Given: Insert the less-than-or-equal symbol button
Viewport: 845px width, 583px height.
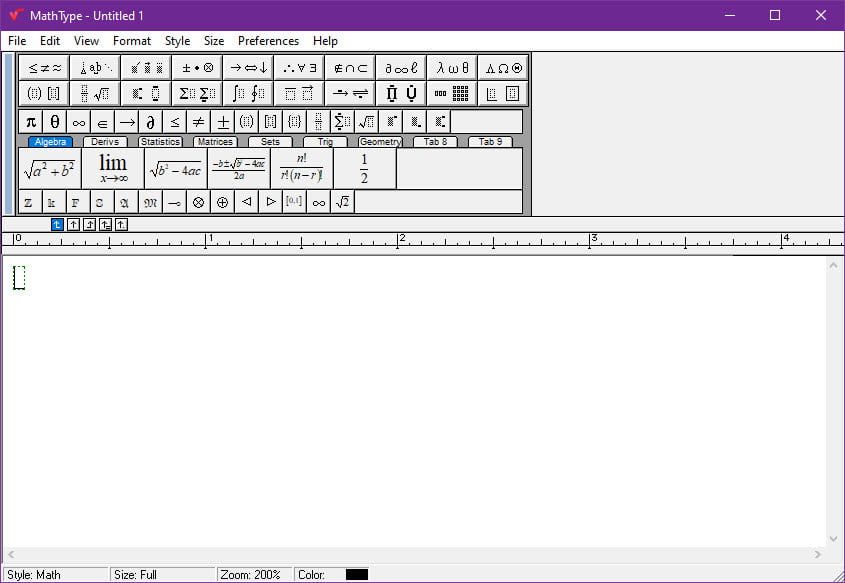Looking at the screenshot, I should click(175, 122).
